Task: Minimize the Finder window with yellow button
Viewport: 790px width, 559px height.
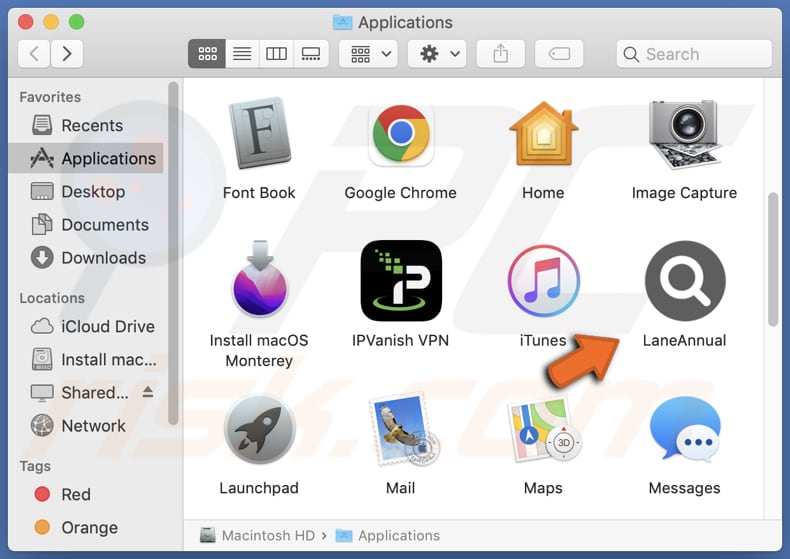Action: point(51,22)
